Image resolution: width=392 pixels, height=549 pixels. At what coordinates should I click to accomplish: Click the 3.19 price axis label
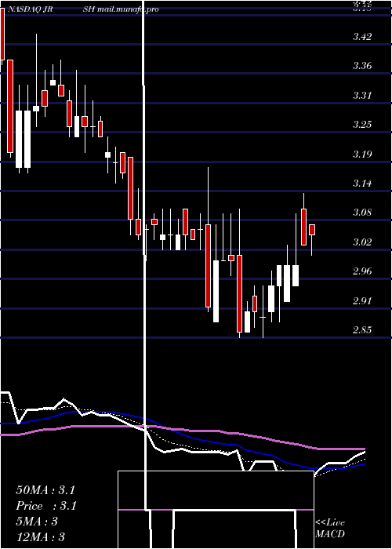tap(362, 154)
